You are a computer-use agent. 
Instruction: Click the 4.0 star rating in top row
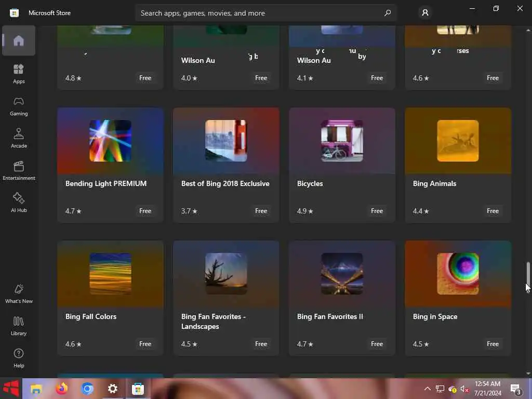click(189, 78)
